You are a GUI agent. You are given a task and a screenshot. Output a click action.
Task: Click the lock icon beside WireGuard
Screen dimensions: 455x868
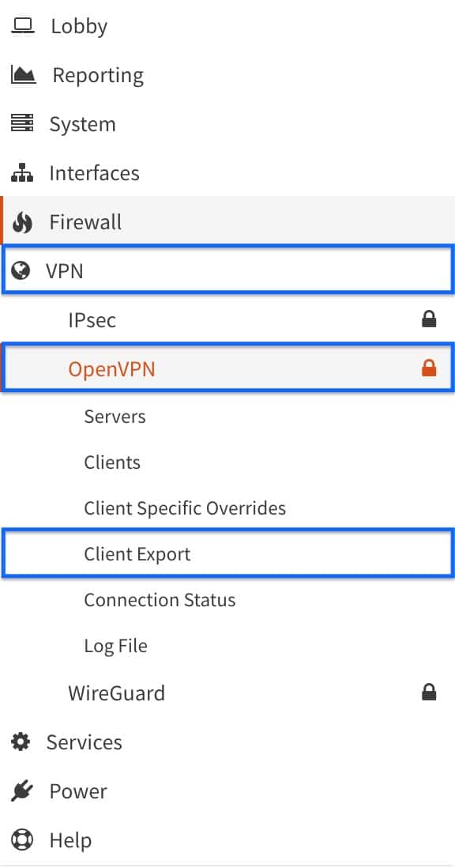pyautogui.click(x=429, y=692)
